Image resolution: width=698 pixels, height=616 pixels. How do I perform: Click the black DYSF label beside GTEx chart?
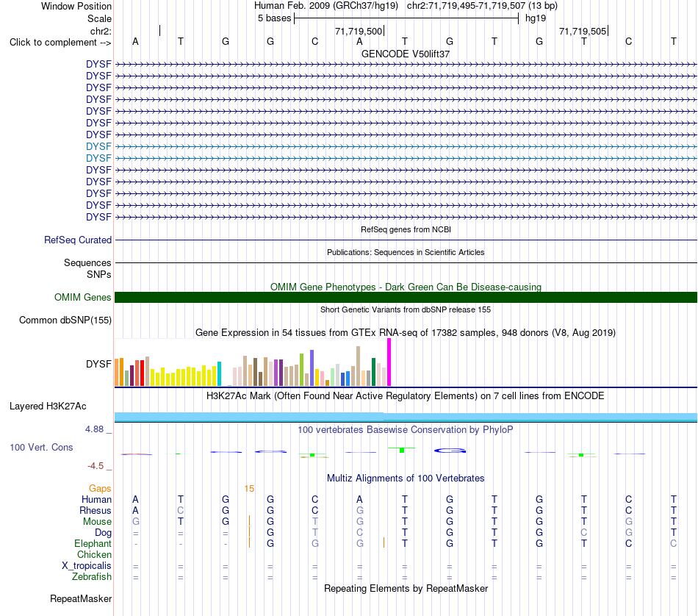click(x=98, y=364)
